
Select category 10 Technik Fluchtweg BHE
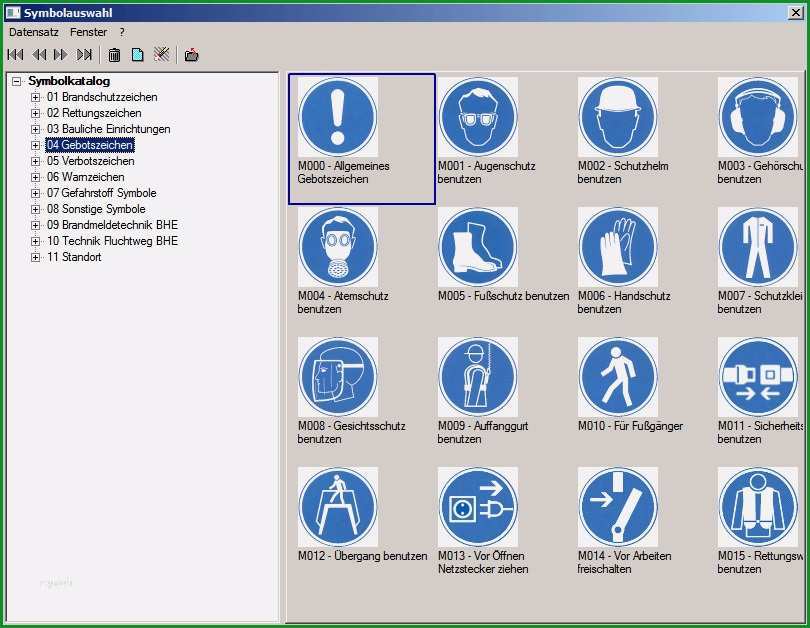(x=113, y=241)
